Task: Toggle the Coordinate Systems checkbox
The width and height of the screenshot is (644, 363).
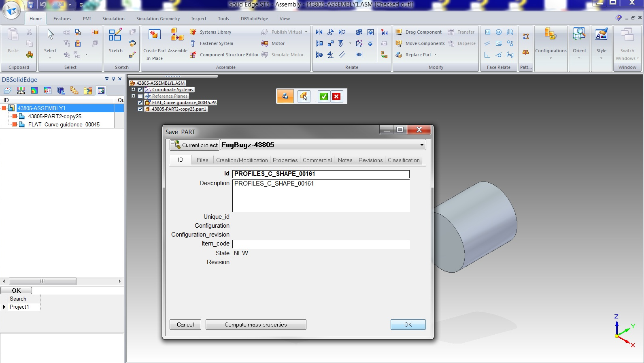Action: click(140, 90)
